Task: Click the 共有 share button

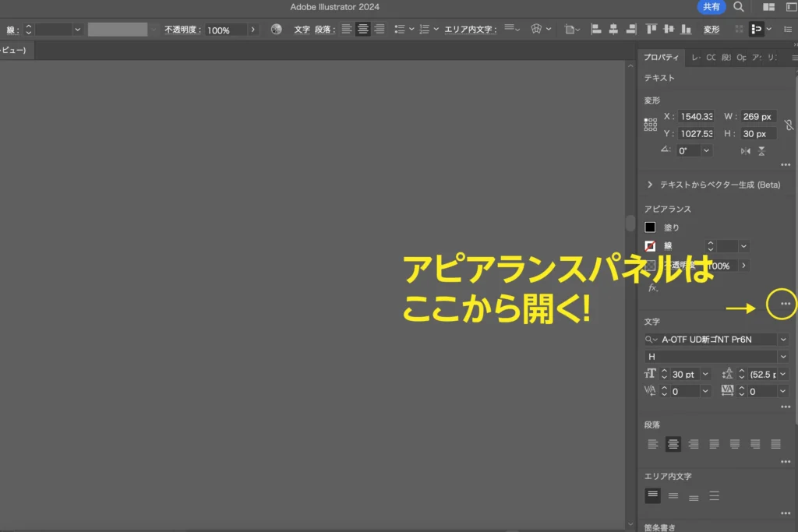Action: click(711, 7)
